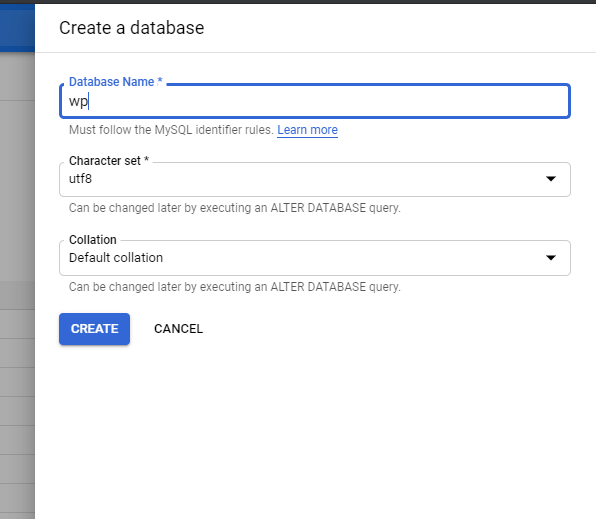Image resolution: width=596 pixels, height=519 pixels.
Task: Click the CANCEL button
Action: (x=178, y=329)
